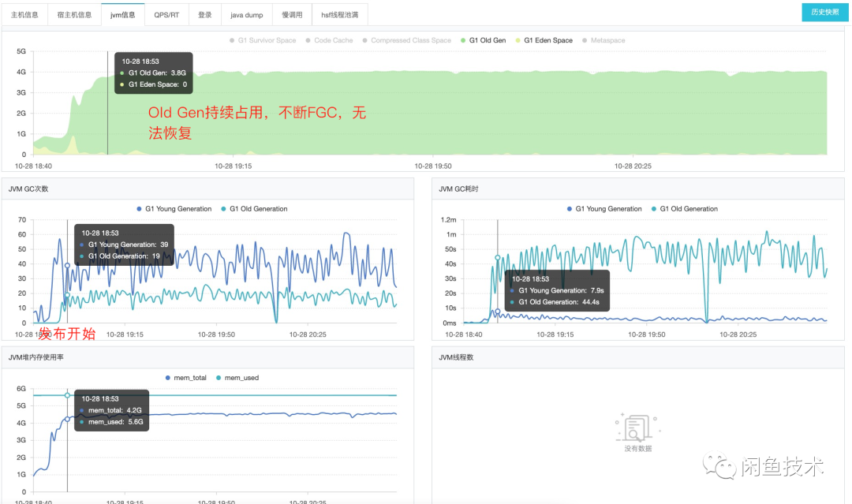Click the 10-28 19:50 label under GC耗时 chart
852x504 pixels.
[x=647, y=334]
